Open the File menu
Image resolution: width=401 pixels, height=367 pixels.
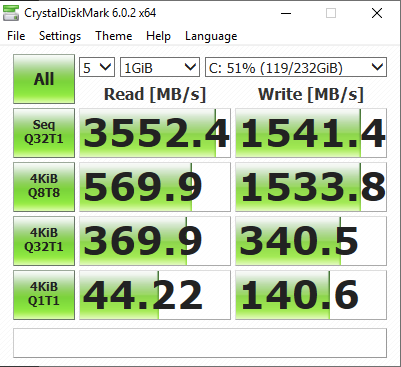coord(16,36)
